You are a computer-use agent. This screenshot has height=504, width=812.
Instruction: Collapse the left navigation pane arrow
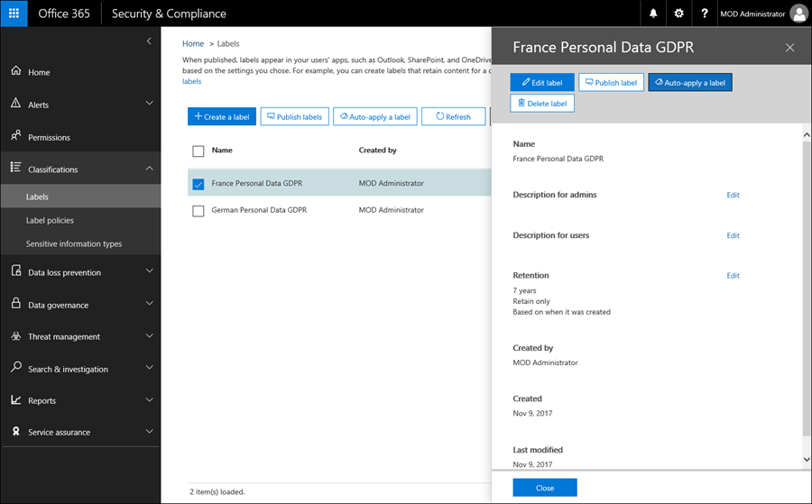150,41
